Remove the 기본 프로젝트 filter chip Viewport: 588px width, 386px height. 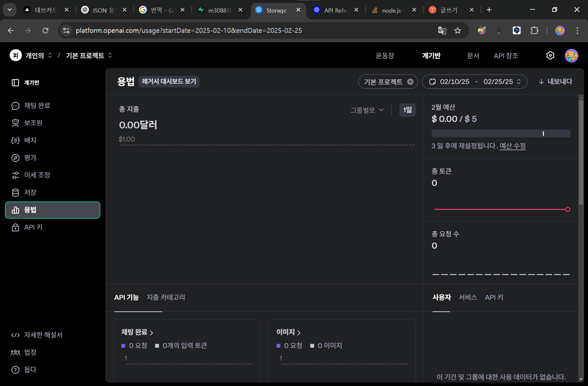click(410, 82)
